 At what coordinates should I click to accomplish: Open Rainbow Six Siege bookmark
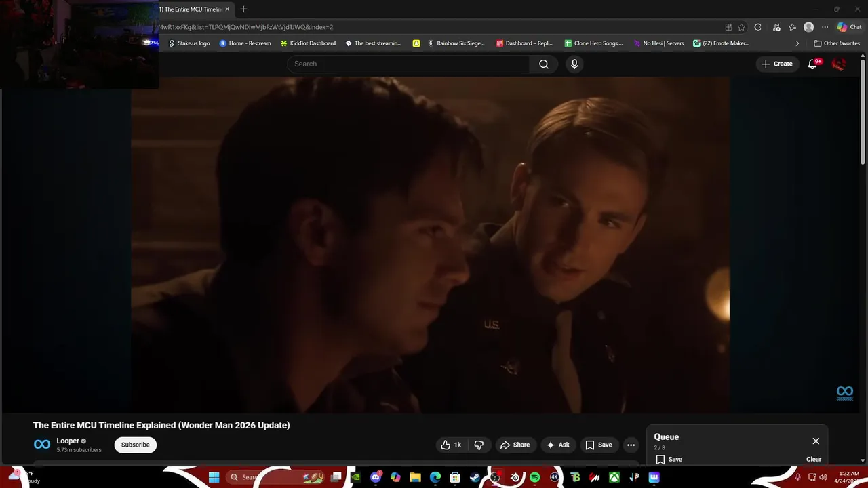click(x=456, y=43)
